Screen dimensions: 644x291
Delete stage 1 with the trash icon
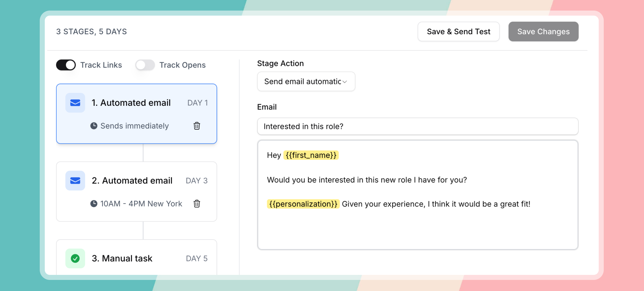(x=197, y=126)
